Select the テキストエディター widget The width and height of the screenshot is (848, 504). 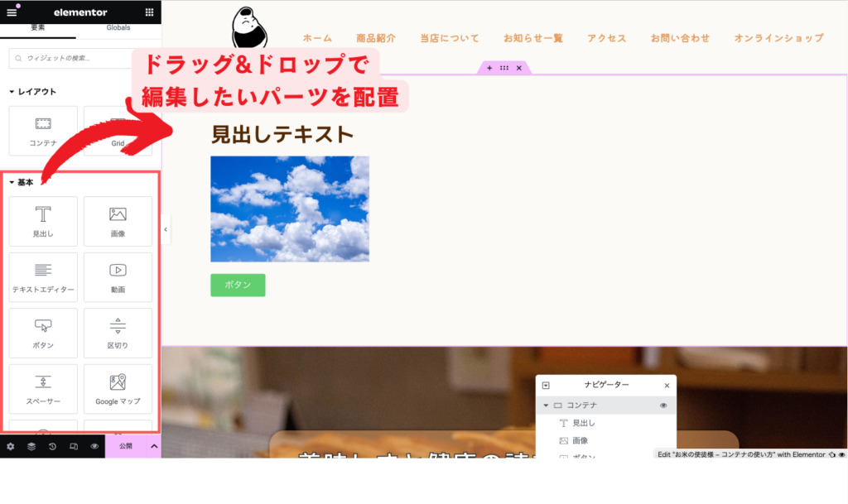[x=43, y=277]
